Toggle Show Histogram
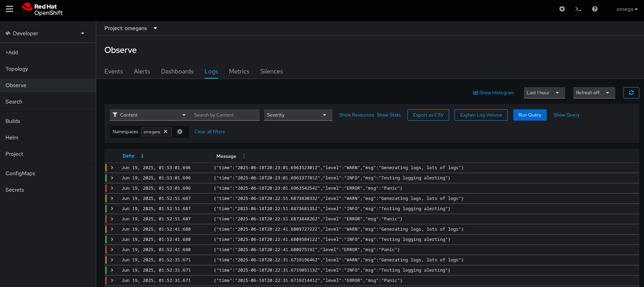The image size is (644, 287). coord(493,93)
